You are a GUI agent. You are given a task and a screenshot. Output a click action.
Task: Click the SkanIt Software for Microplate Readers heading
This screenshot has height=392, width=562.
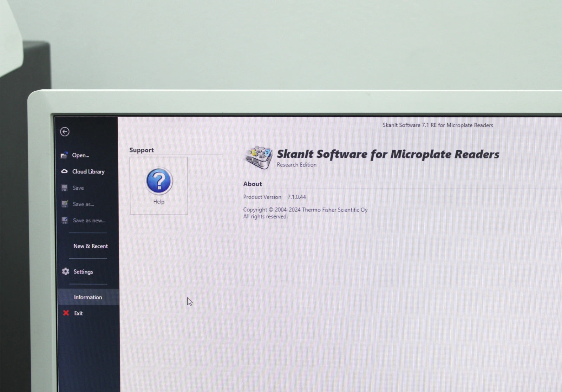point(388,154)
